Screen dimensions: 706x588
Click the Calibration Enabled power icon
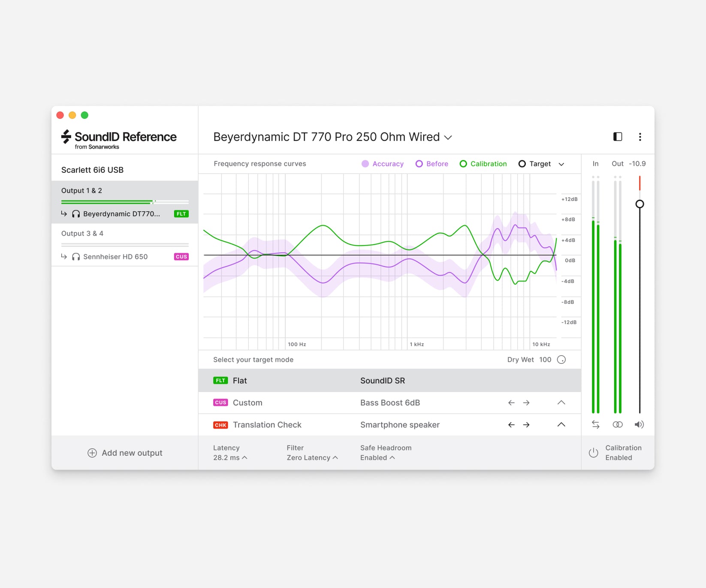coord(593,453)
